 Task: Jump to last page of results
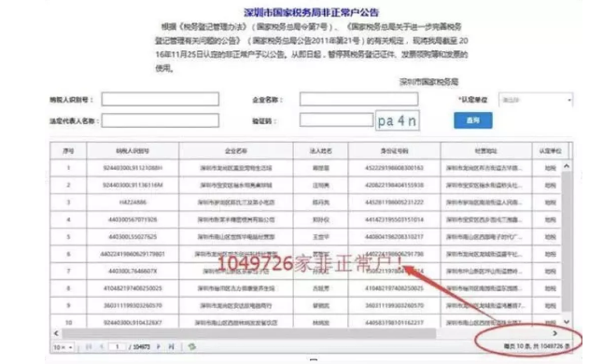point(171,346)
